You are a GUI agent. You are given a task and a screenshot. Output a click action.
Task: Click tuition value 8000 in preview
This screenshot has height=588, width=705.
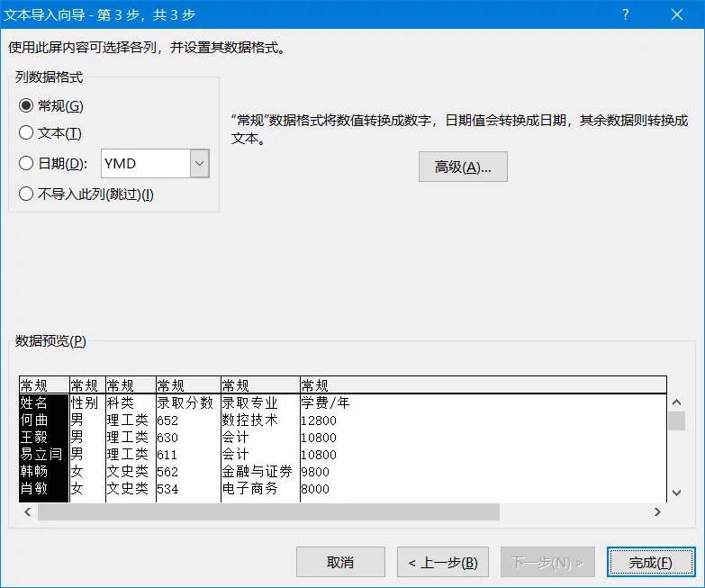[315, 489]
